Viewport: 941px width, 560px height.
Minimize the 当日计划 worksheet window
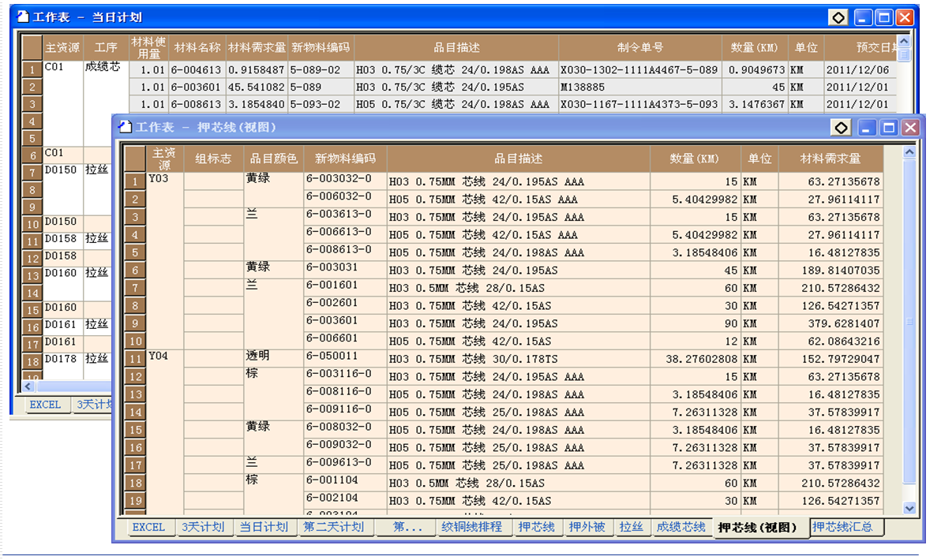(864, 17)
